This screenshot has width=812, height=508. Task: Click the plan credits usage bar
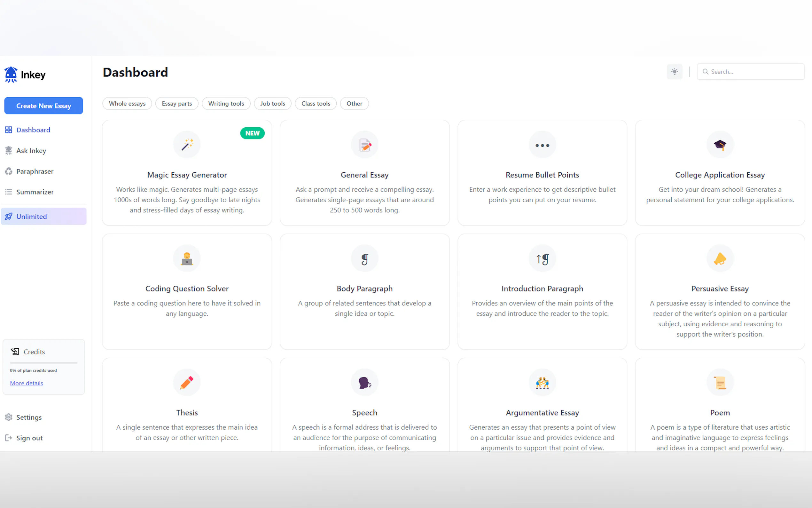[x=43, y=363]
